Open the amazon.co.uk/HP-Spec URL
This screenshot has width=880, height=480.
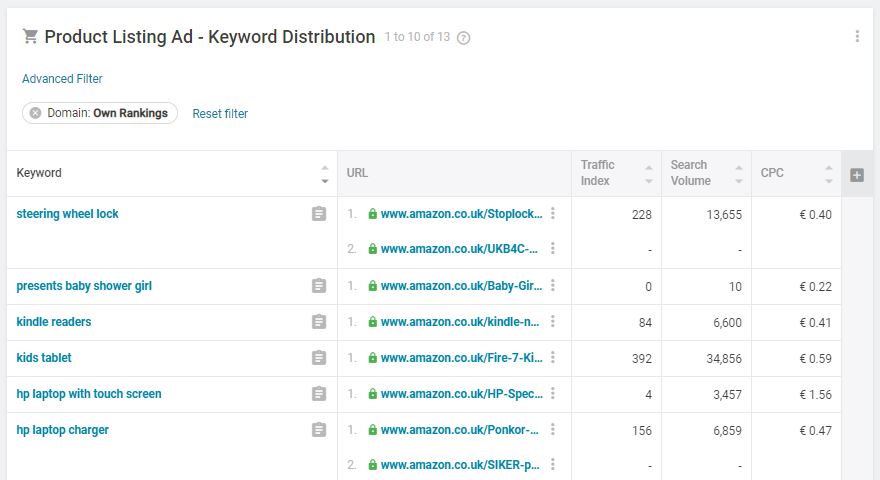click(x=461, y=394)
